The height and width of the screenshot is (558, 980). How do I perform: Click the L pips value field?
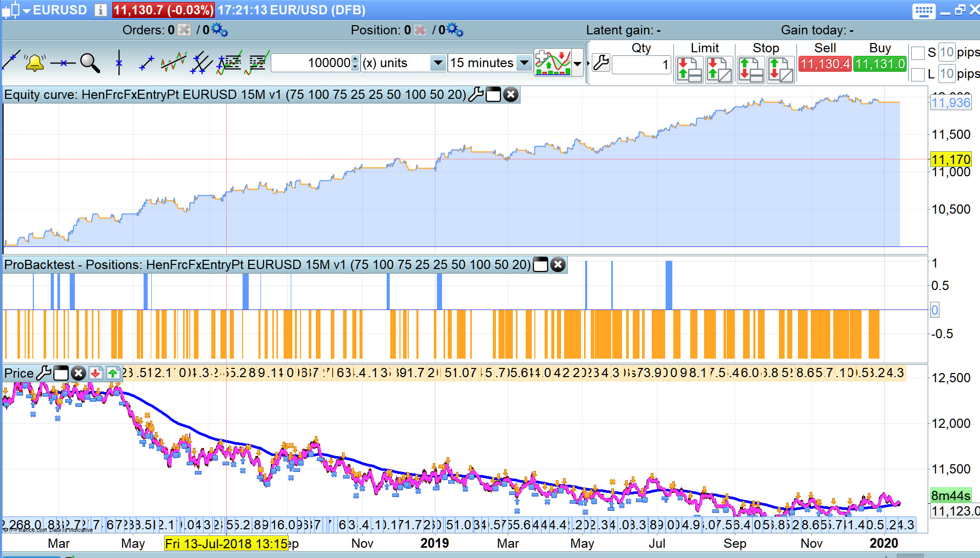click(x=947, y=74)
